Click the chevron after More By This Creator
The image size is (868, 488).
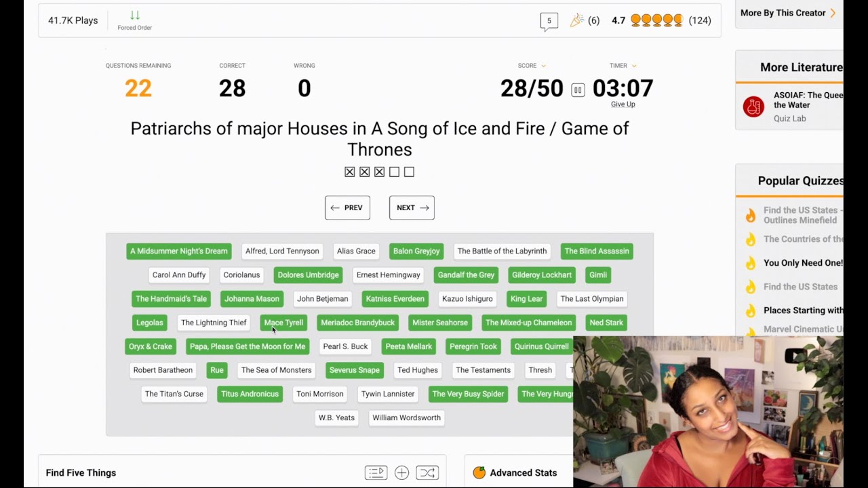click(833, 13)
